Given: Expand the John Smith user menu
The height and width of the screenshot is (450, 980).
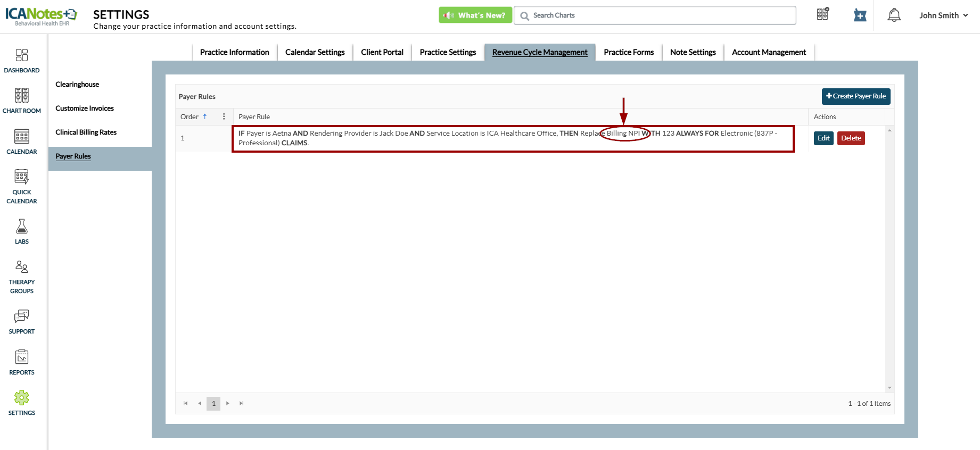Looking at the screenshot, I should 943,15.
